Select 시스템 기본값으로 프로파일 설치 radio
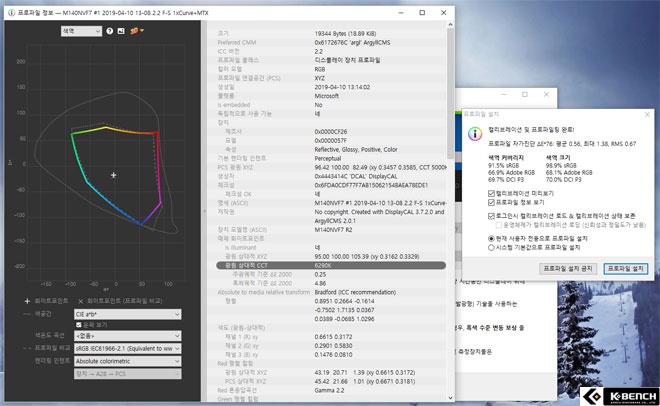Screen dimensions: 660x406 point(491,247)
